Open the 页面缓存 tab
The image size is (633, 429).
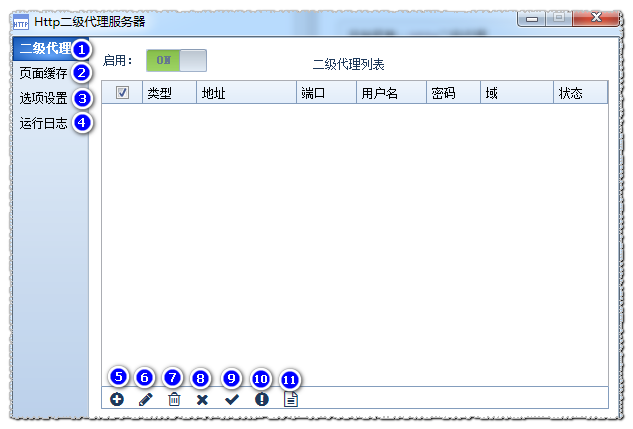pos(44,73)
